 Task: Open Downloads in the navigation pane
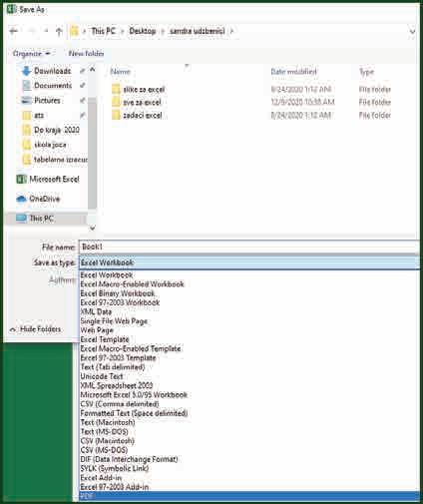(x=52, y=71)
